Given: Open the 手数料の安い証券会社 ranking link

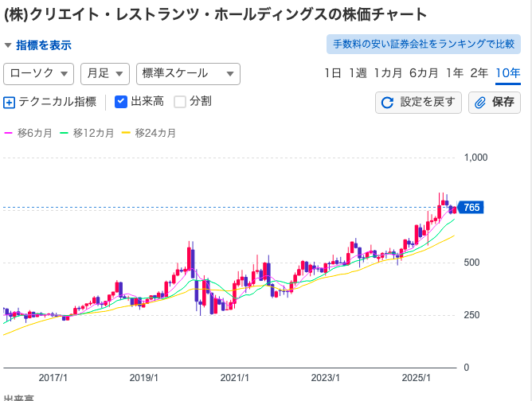Looking at the screenshot, I should (424, 45).
